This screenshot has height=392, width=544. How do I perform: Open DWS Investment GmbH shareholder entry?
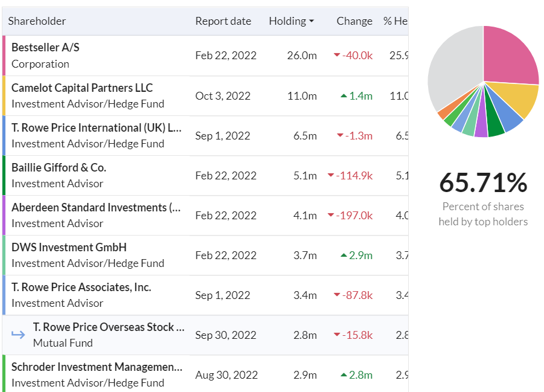point(69,248)
